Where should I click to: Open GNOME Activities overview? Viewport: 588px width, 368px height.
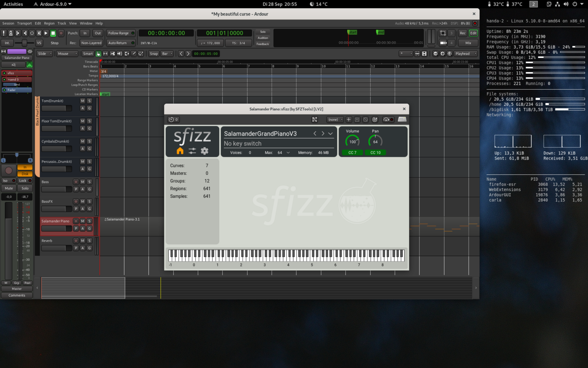tap(13, 4)
